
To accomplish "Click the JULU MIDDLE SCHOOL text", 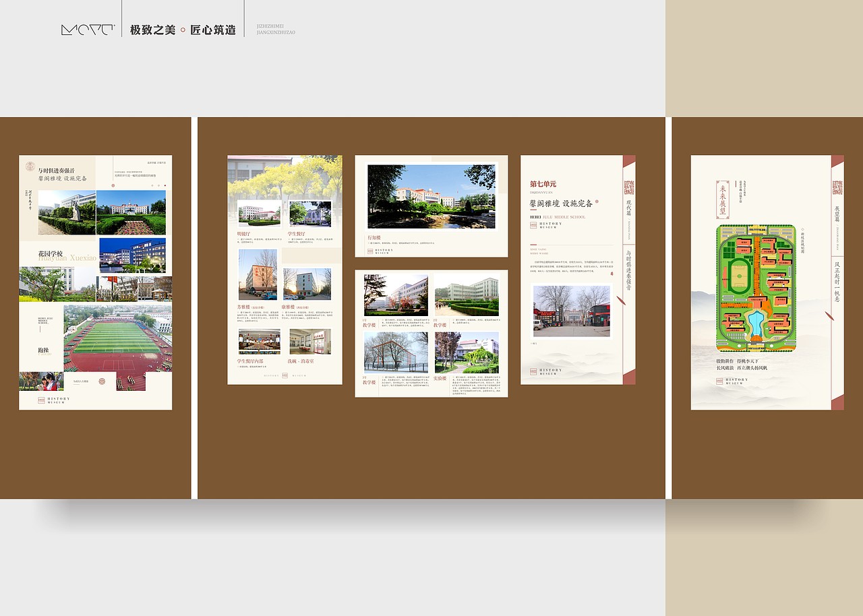I will 564,217.
